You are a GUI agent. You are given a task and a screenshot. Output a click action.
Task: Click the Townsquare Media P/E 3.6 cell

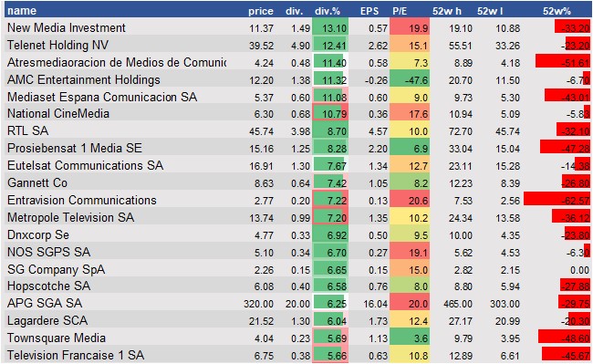pos(410,338)
